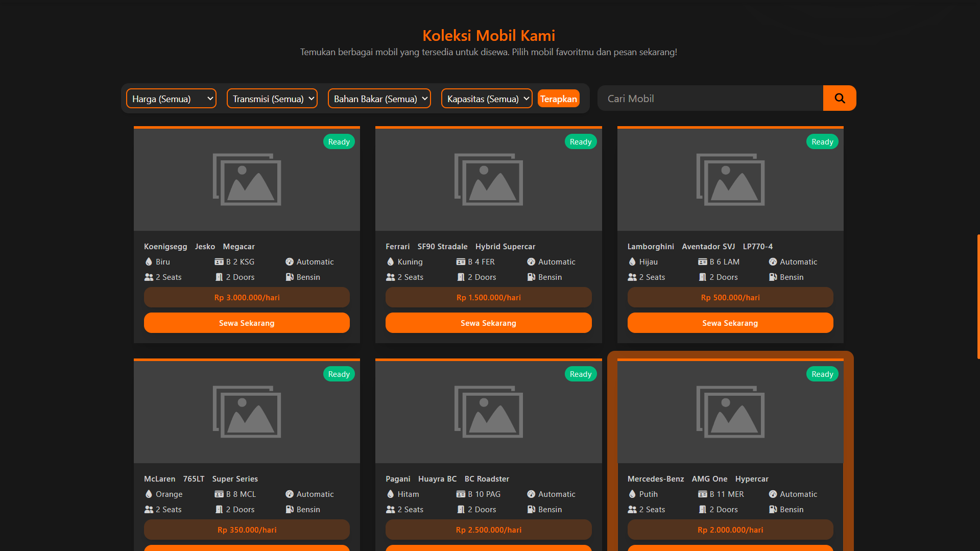The image size is (980, 551).
Task: Open the Harga (Semua) dropdown
Action: (171, 98)
